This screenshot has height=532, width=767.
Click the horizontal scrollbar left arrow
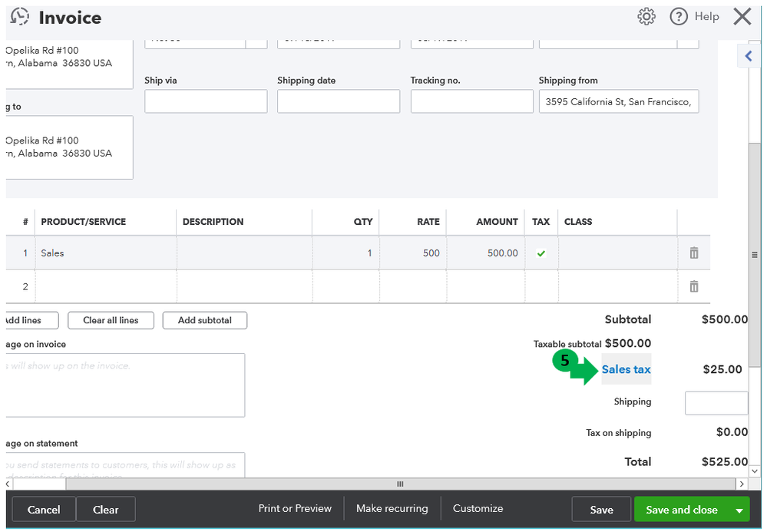click(8, 484)
